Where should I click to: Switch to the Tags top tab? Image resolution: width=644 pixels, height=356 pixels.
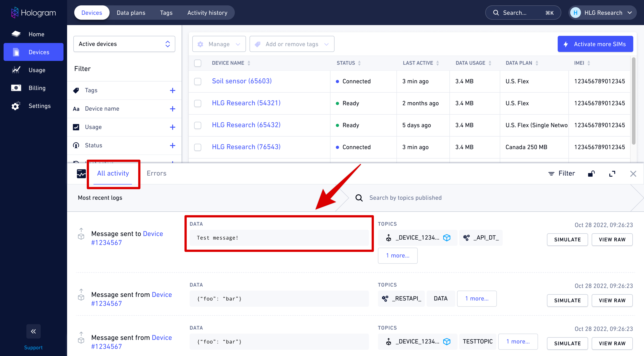166,13
